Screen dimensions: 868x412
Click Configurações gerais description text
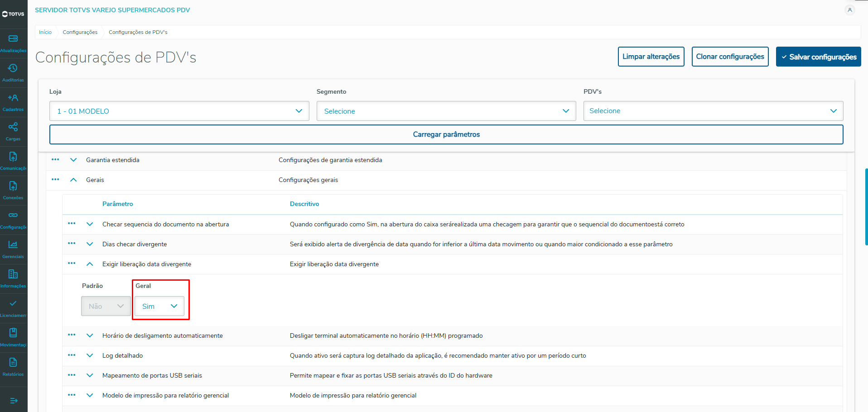point(308,180)
